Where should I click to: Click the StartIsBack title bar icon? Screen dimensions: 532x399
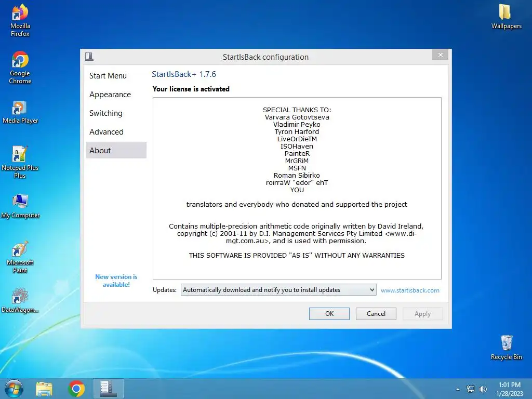click(x=89, y=56)
